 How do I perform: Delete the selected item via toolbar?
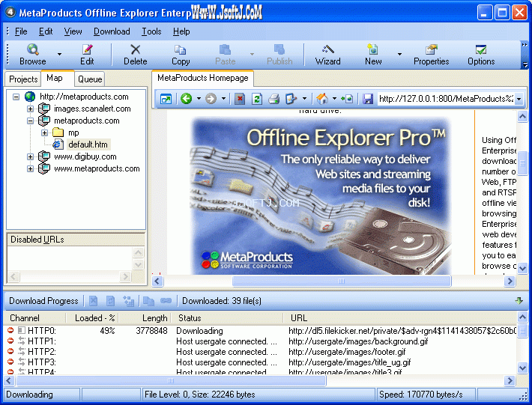point(136,54)
